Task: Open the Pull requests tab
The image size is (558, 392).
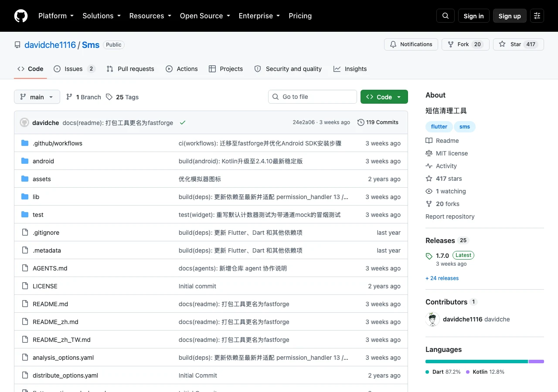Action: [x=130, y=69]
